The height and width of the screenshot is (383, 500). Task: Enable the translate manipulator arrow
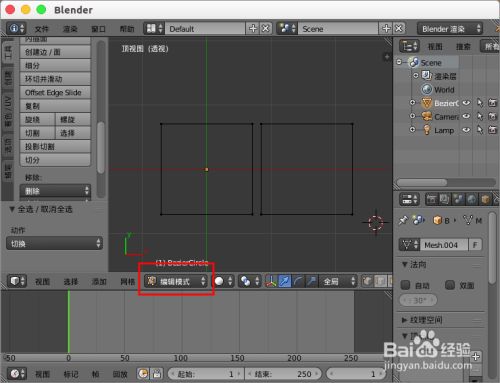click(284, 281)
